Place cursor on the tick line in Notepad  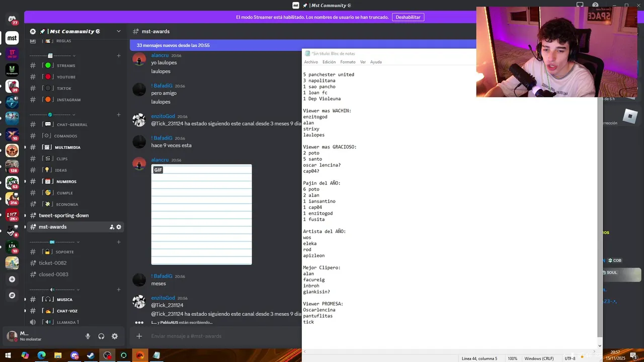click(308, 322)
